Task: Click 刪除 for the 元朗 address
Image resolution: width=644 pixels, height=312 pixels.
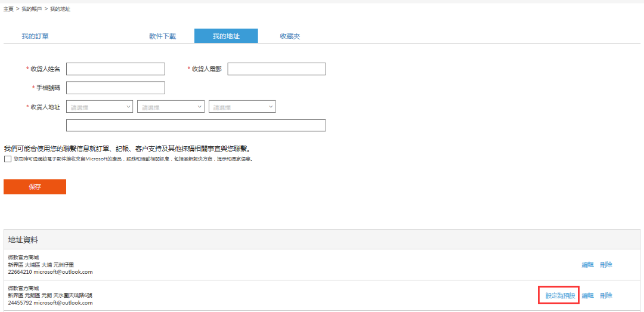Action: click(x=606, y=296)
